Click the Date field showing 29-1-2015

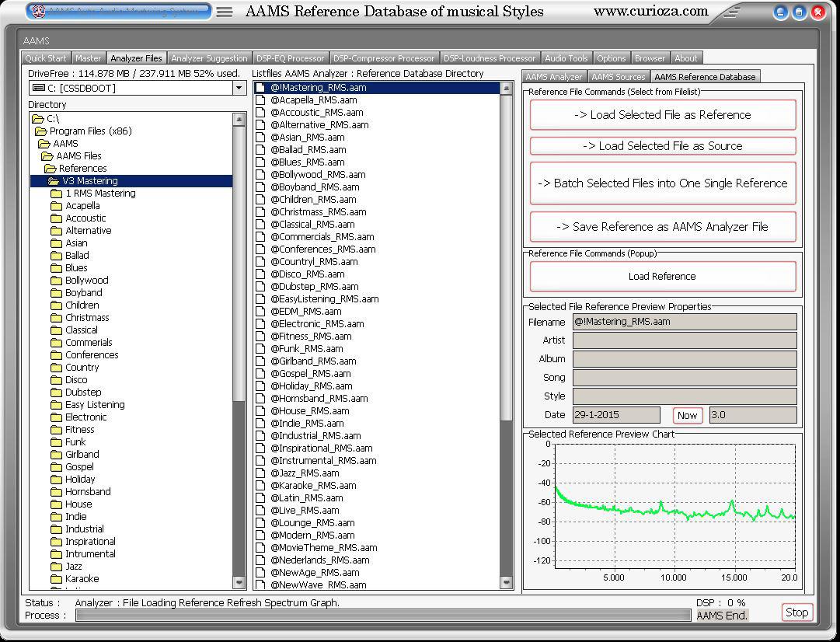616,415
